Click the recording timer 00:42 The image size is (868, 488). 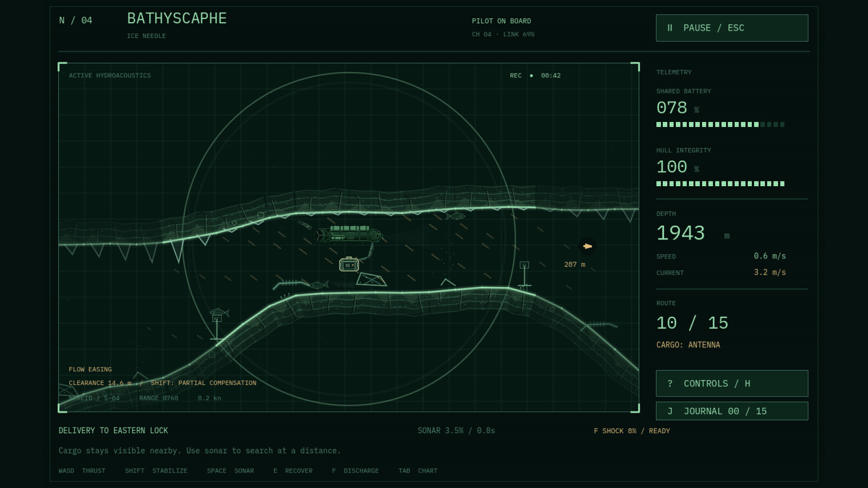[x=551, y=75]
